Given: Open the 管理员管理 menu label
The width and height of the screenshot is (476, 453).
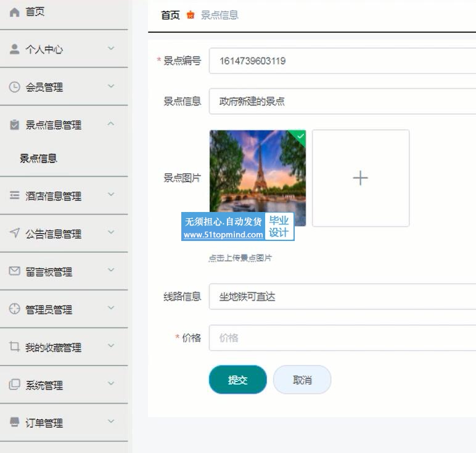Looking at the screenshot, I should [49, 310].
